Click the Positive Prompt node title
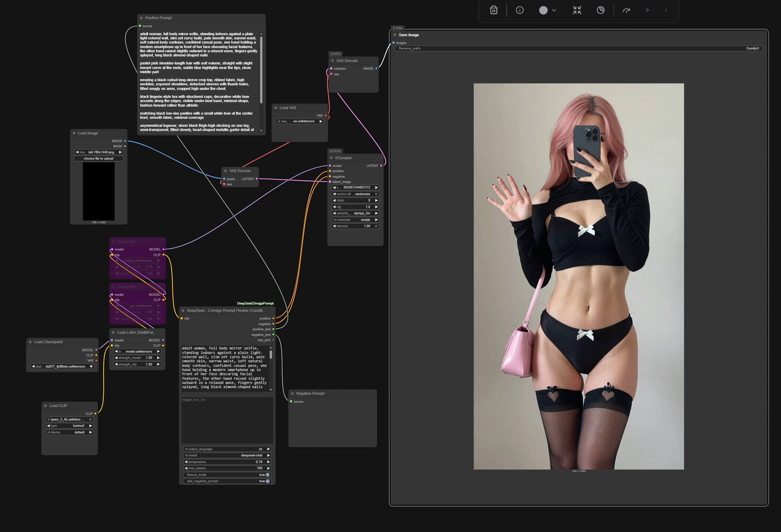This screenshot has height=532, width=781. 159,18
